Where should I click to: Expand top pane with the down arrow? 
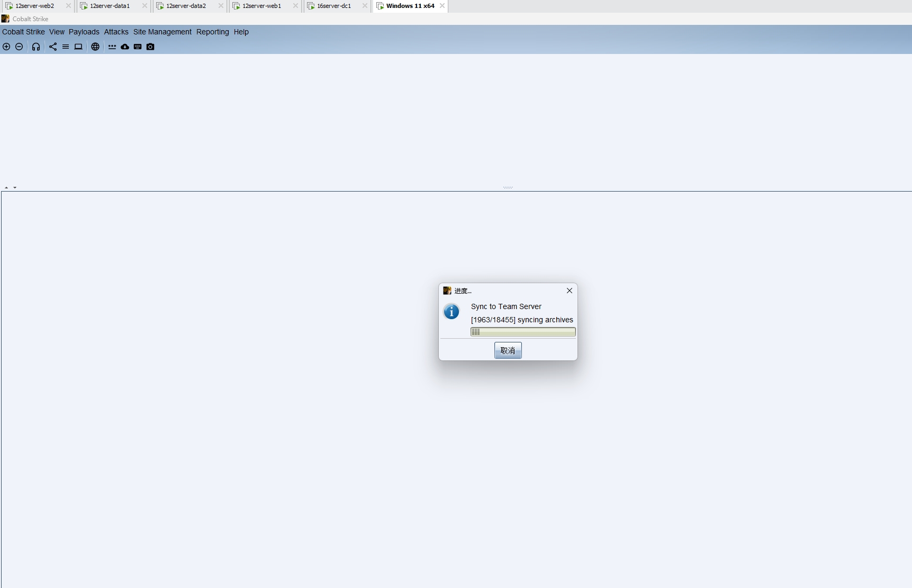[15, 187]
